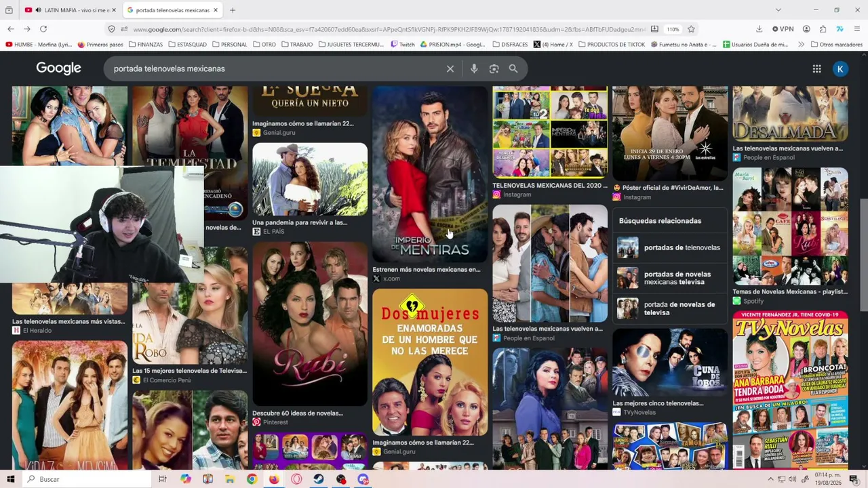The image size is (868, 488).
Task: Open the Otros marcadores folder
Action: (836, 45)
